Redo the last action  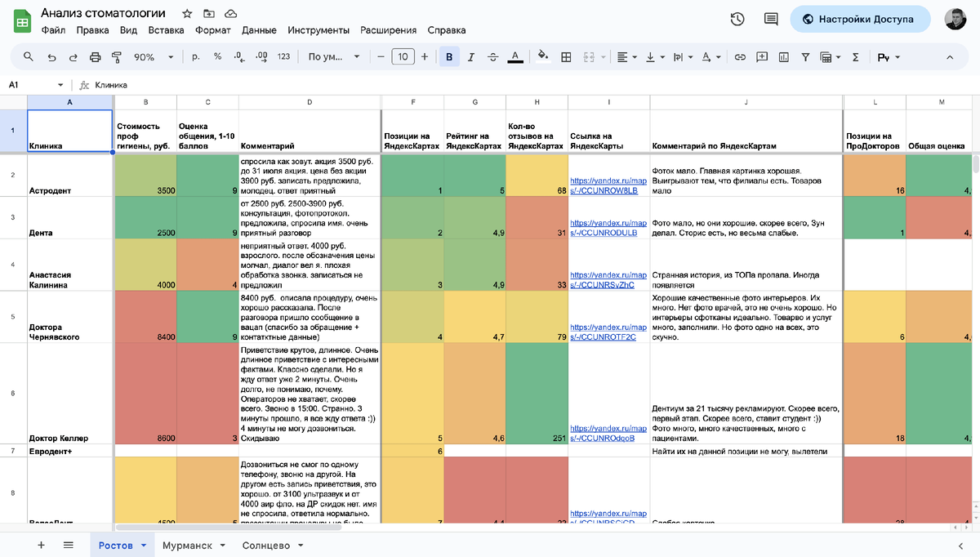(73, 57)
